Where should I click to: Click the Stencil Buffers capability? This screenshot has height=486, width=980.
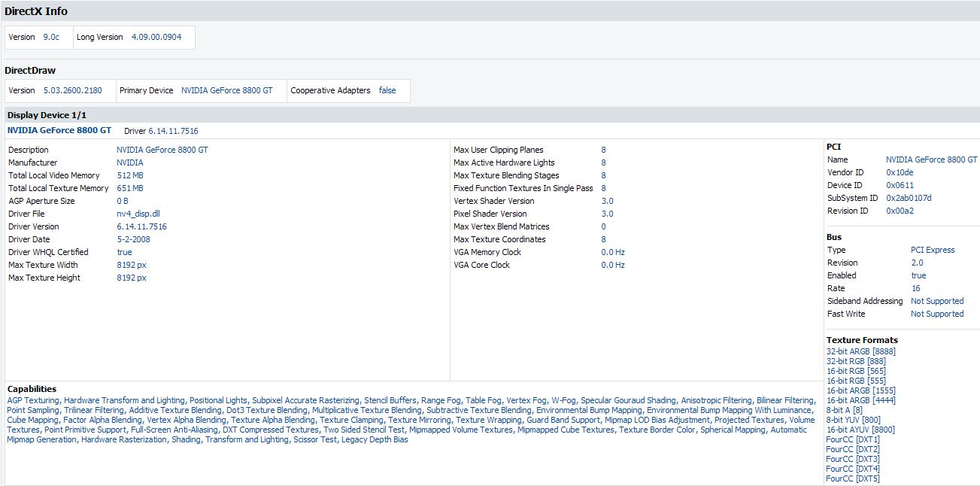(x=390, y=400)
